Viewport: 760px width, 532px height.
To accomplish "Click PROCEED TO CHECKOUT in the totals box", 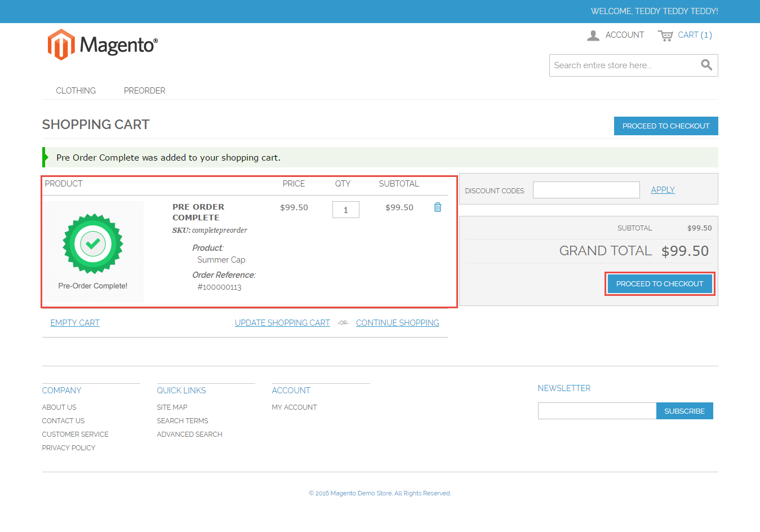I will tap(659, 283).
